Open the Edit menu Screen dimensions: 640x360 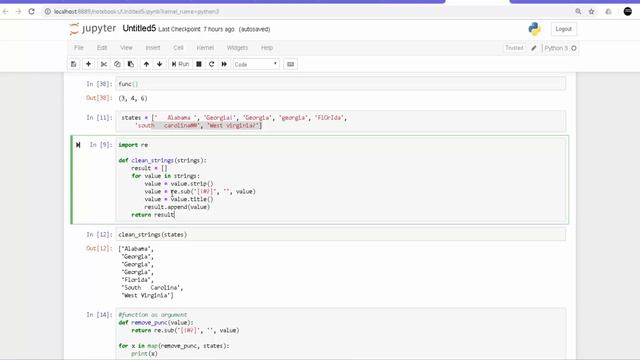click(x=102, y=48)
